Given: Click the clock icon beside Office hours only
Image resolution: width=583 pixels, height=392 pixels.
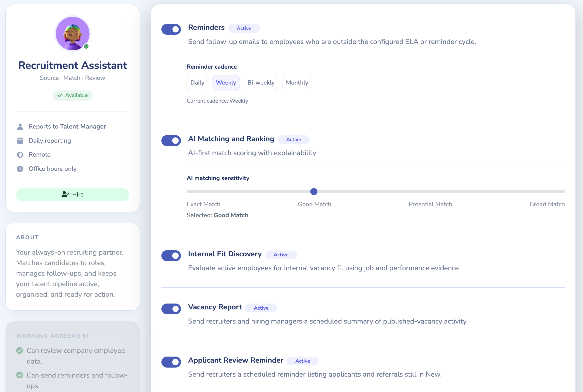Looking at the screenshot, I should [20, 169].
